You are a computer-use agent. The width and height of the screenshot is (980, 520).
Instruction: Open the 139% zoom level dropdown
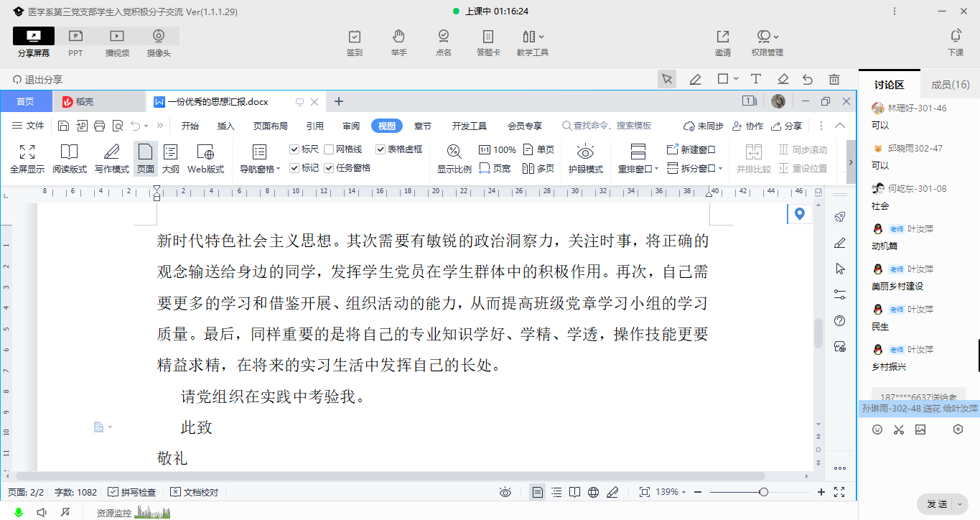671,492
